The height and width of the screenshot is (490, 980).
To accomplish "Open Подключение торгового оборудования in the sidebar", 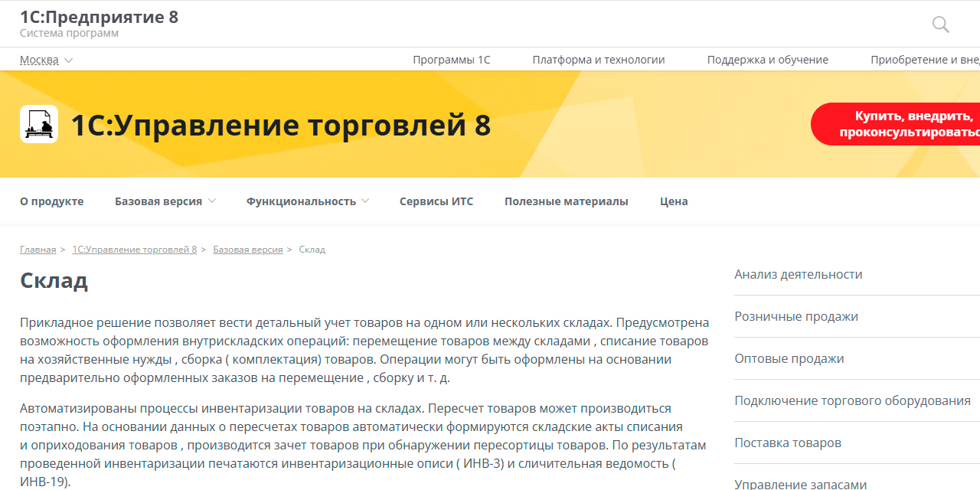I will point(853,400).
